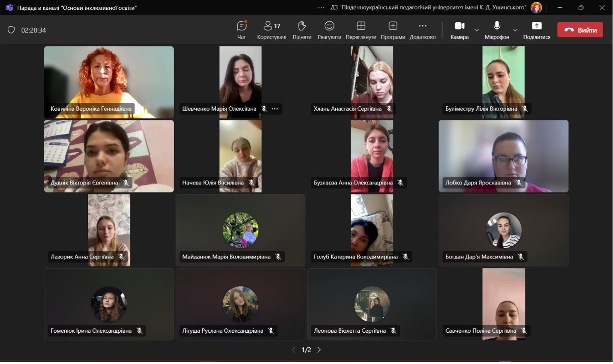Screen dimensions: 613x364
Task: Raise hand with Підняти
Action: point(302,30)
